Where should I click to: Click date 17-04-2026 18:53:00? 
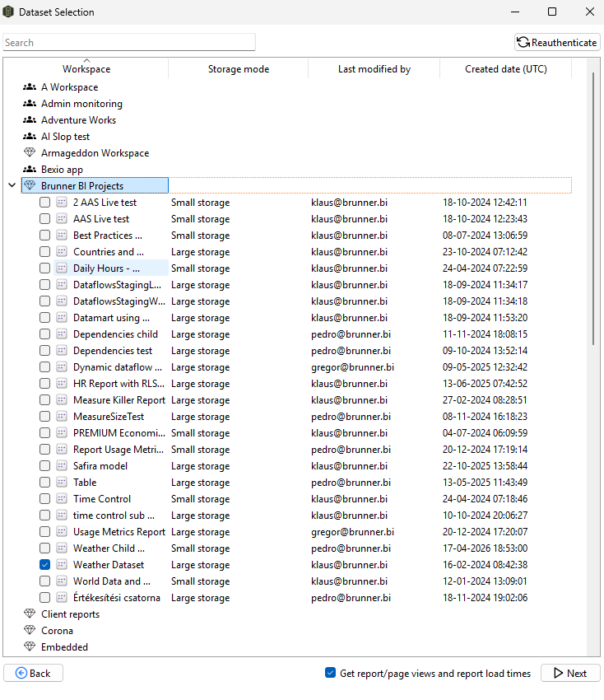click(485, 548)
